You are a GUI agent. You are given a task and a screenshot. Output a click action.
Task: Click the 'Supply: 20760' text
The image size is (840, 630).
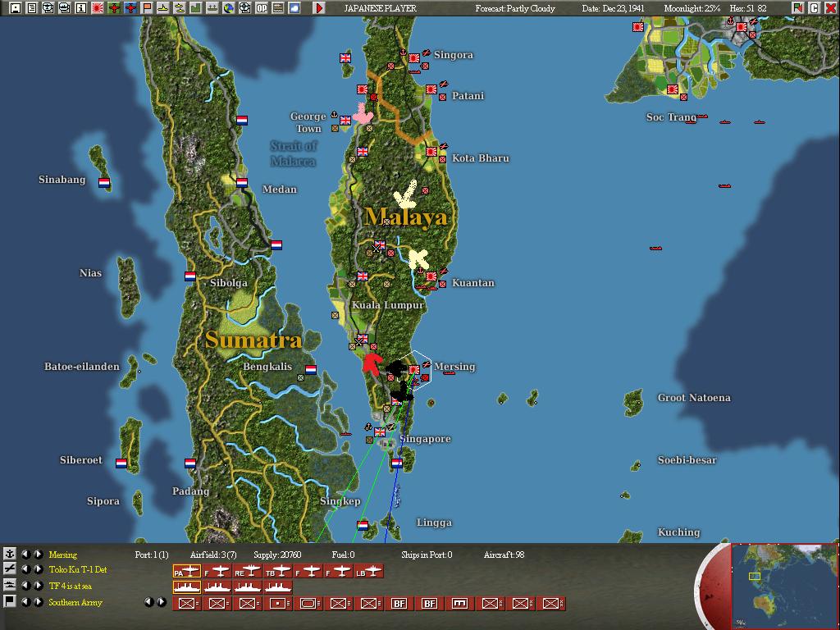pyautogui.click(x=277, y=555)
